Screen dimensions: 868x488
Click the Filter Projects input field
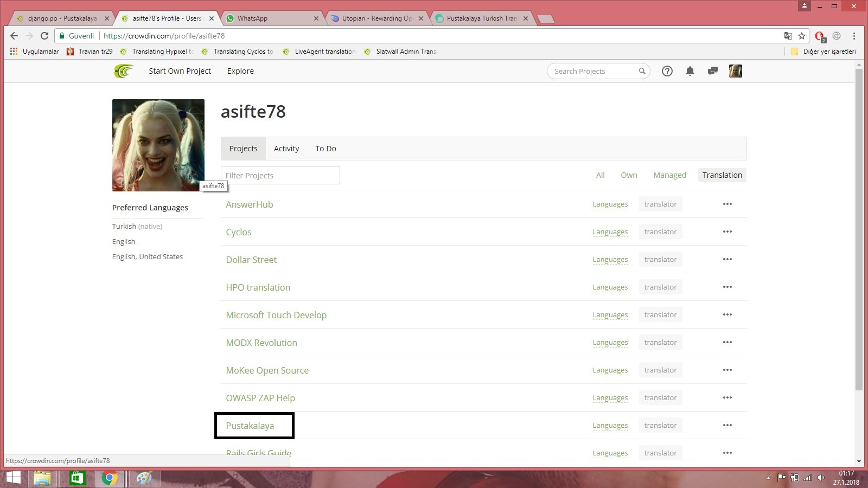click(280, 175)
